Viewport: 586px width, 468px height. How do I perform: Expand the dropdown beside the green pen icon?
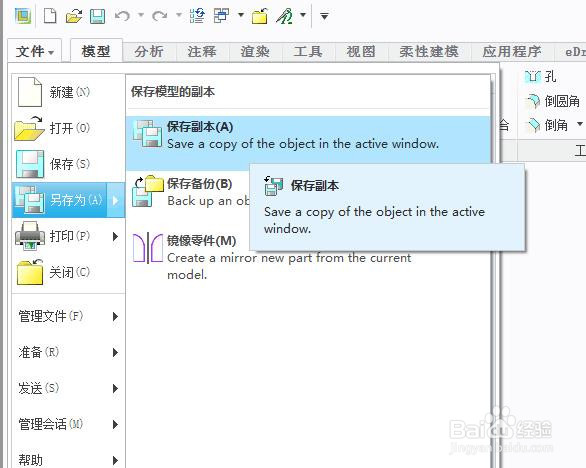tap(303, 15)
